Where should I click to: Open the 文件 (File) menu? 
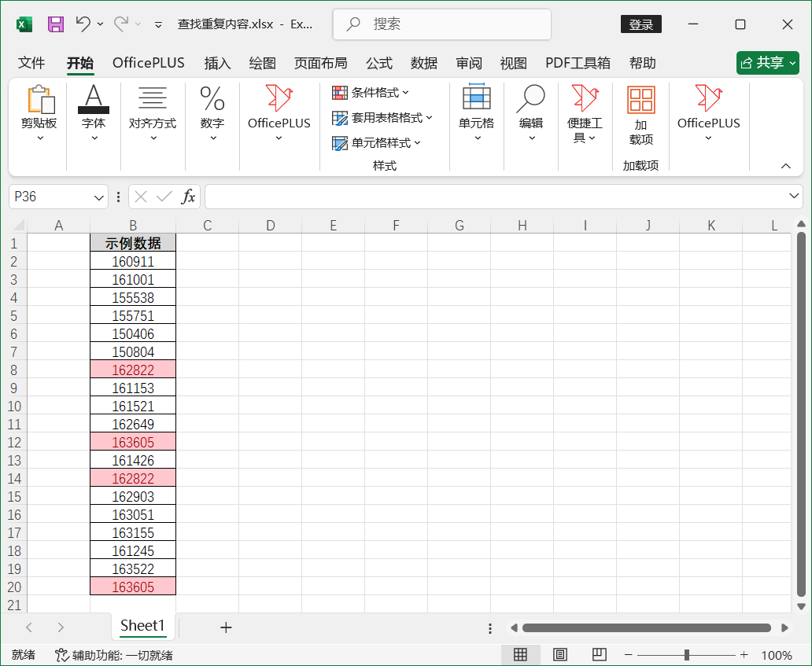click(31, 63)
